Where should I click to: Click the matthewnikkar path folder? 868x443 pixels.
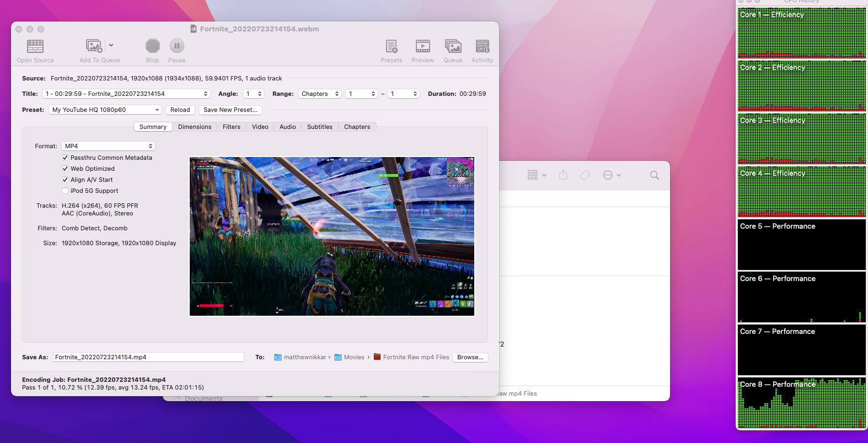[x=301, y=357]
